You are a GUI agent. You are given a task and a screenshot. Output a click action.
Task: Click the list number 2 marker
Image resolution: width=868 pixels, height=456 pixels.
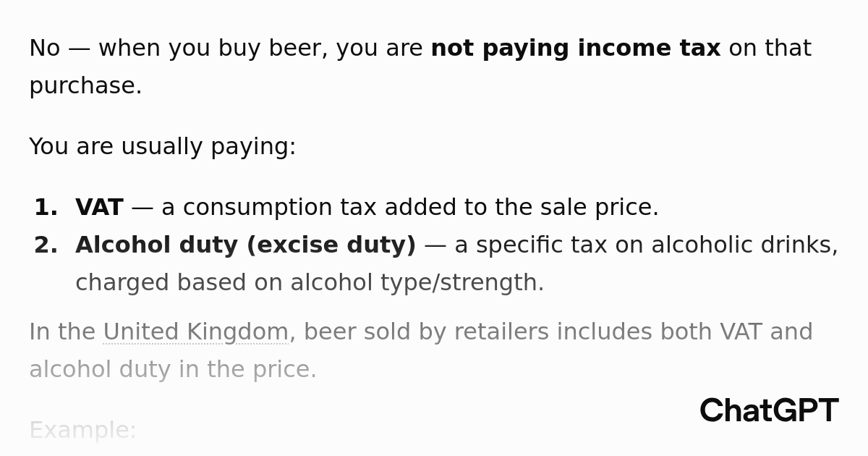click(46, 245)
